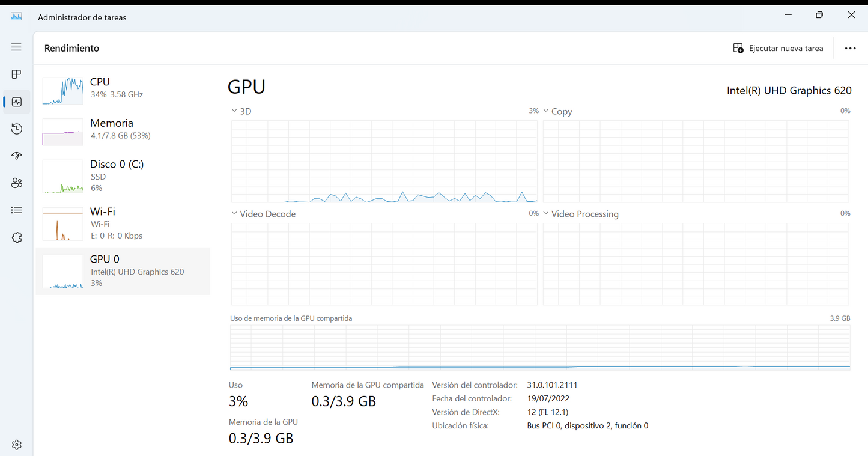
Task: Open Task Manager settings gear
Action: pos(16,445)
